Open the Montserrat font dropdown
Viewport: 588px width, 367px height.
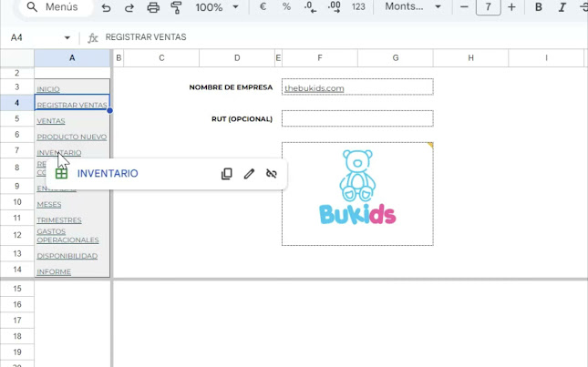[x=412, y=6]
